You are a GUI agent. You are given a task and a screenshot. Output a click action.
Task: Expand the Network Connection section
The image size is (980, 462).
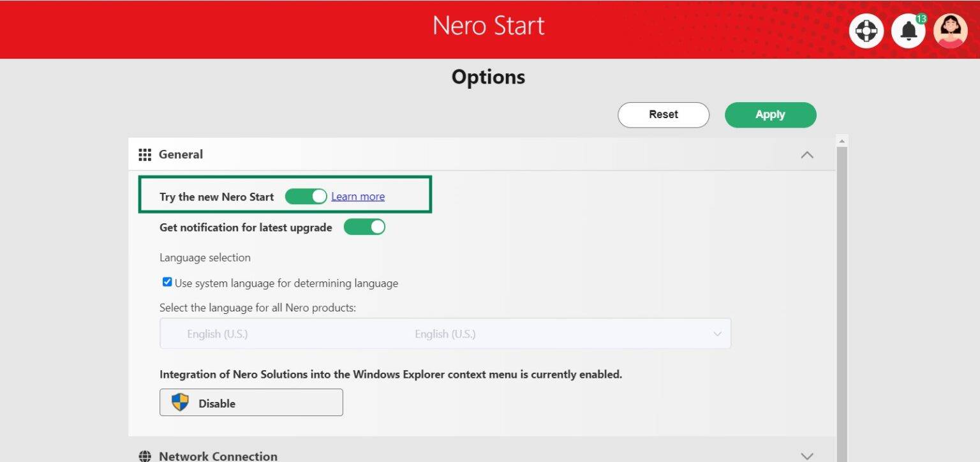pyautogui.click(x=807, y=454)
